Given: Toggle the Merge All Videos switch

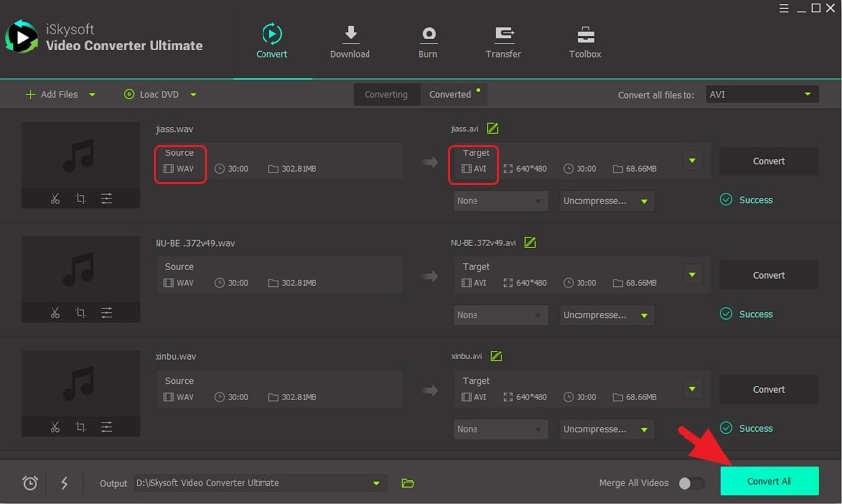Looking at the screenshot, I should (691, 483).
